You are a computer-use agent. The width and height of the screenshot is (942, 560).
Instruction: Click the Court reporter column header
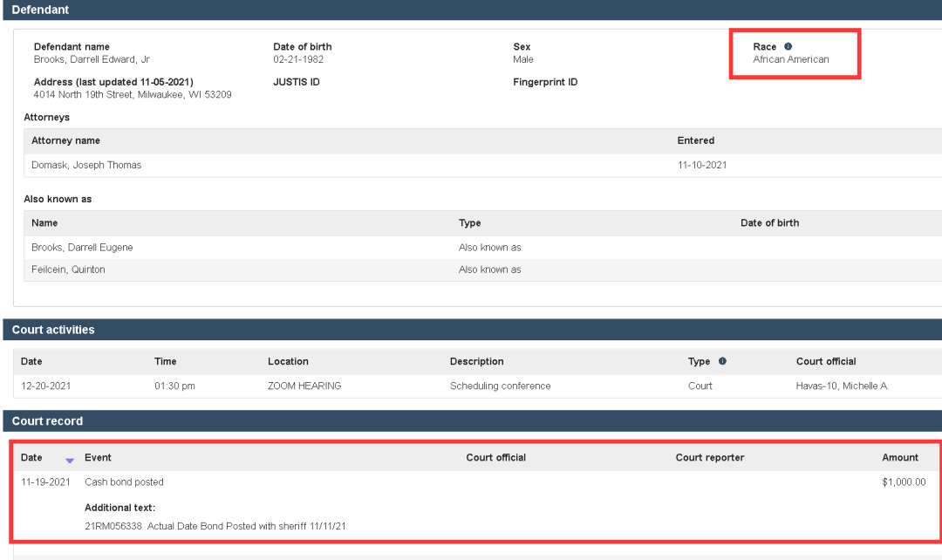tap(709, 457)
